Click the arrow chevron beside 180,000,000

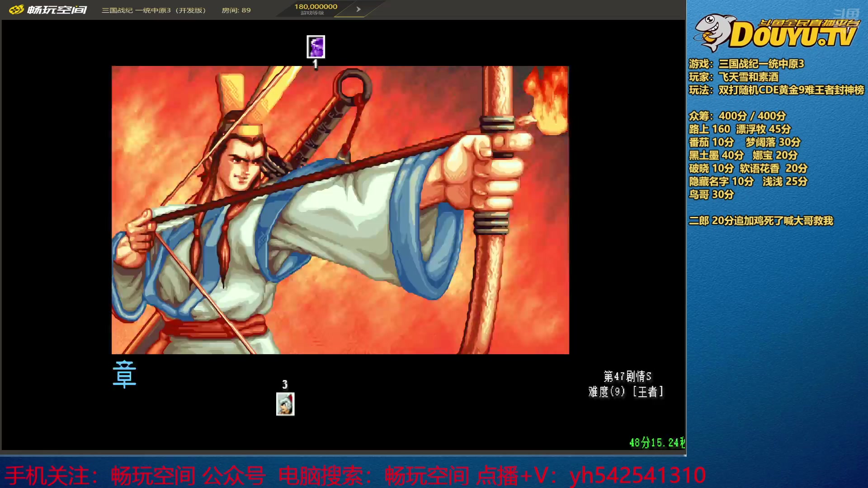pos(359,9)
